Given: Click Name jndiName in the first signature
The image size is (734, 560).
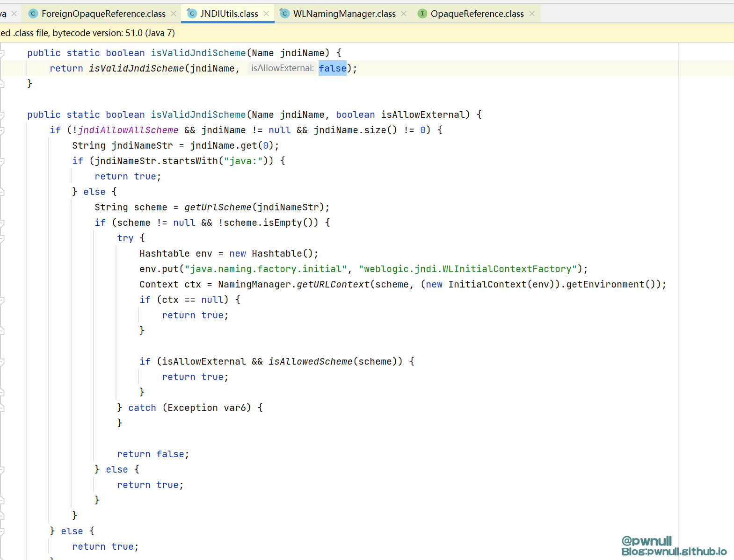Looking at the screenshot, I should click(x=288, y=53).
